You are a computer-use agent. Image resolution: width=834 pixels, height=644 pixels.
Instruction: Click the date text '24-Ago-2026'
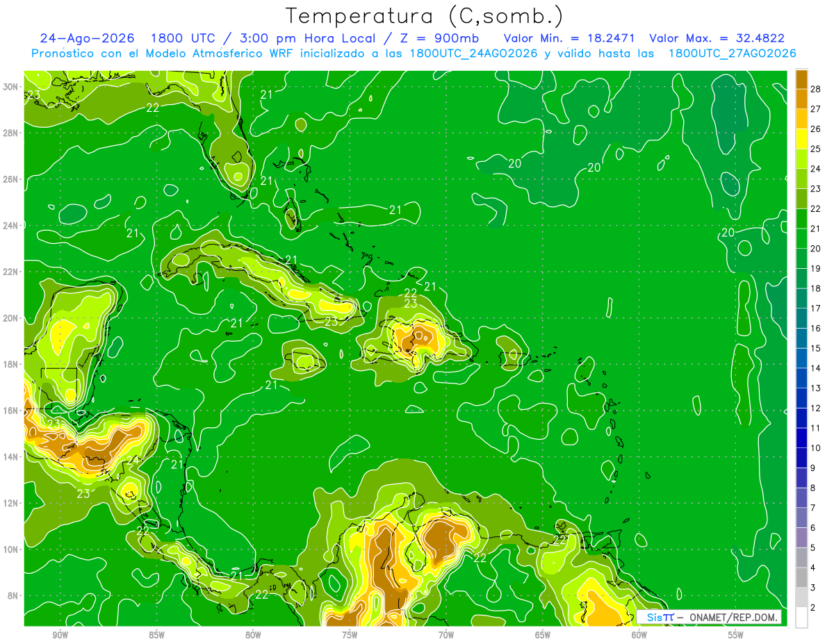85,38
